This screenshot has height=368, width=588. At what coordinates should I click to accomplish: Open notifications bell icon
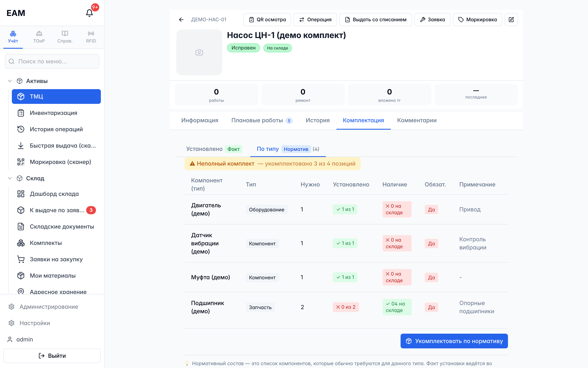point(89,13)
